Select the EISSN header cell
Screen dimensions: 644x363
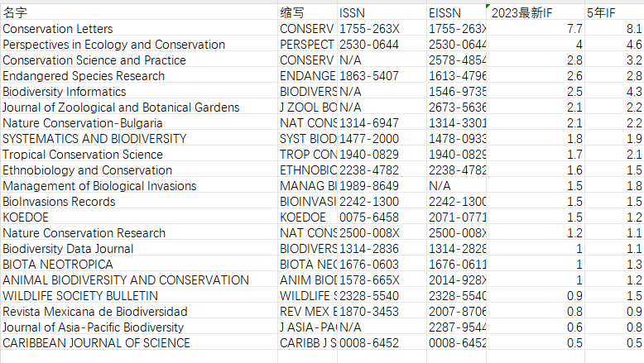point(456,12)
